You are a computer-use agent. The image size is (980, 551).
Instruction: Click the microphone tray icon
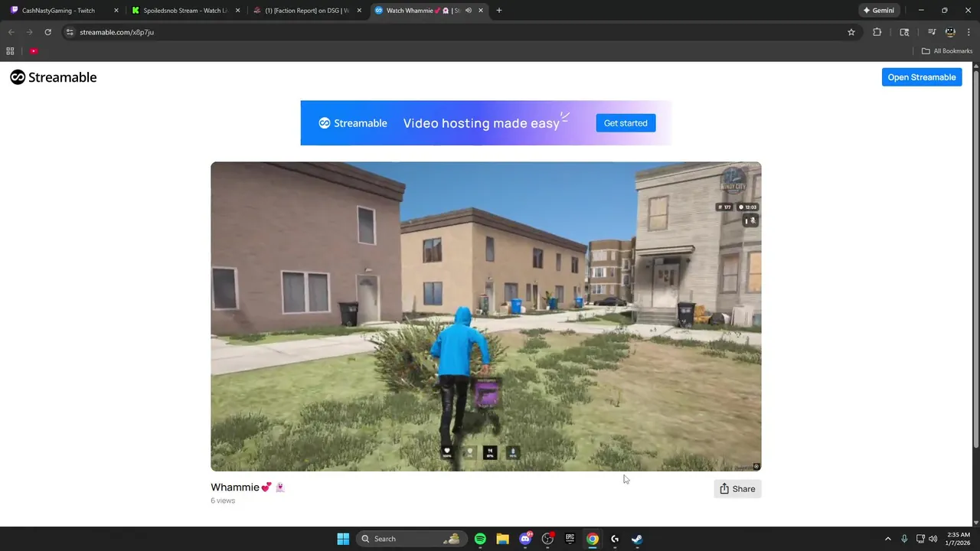[x=904, y=539]
